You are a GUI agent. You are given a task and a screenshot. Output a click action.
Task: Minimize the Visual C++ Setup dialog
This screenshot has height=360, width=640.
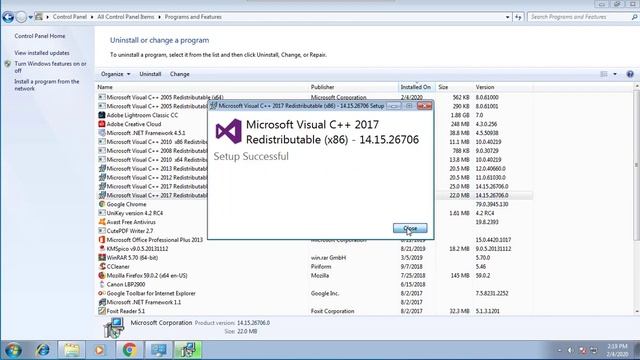click(x=394, y=106)
